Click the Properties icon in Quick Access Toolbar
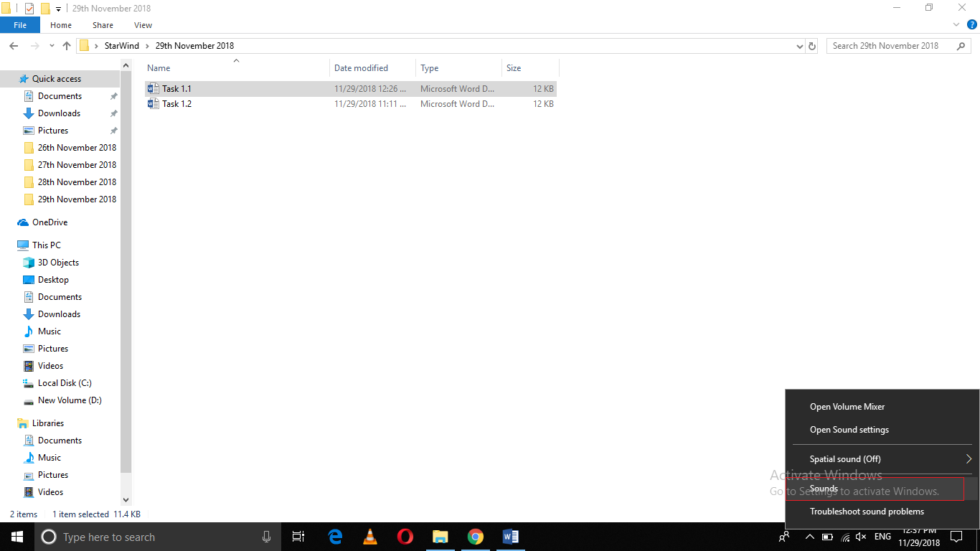Screen dimensions: 980x551 (29, 8)
